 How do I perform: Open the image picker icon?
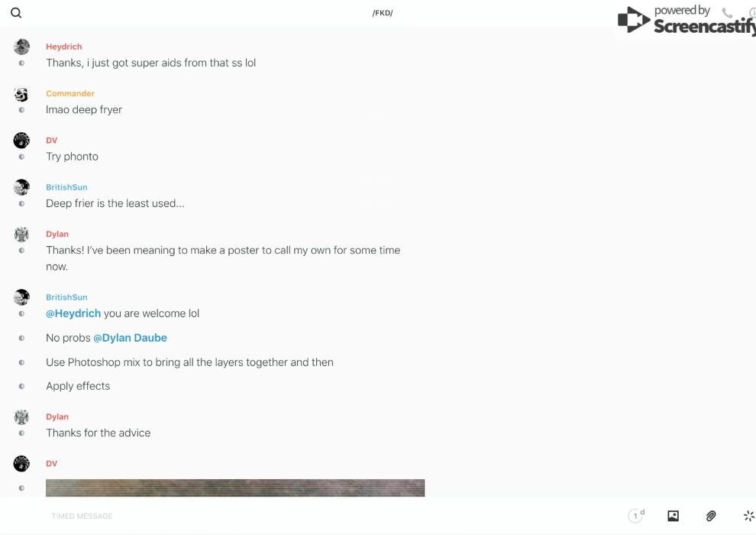click(x=673, y=516)
